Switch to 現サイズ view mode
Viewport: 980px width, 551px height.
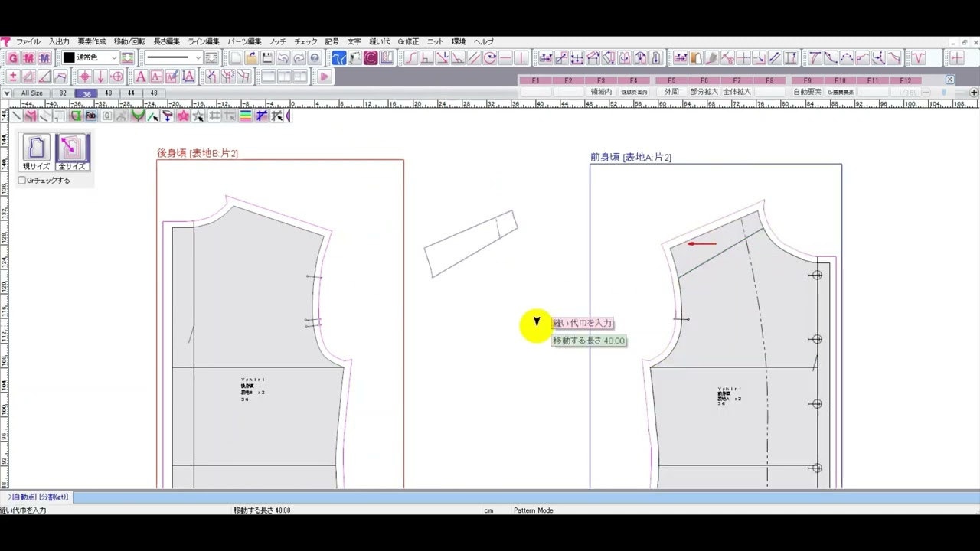[x=36, y=152]
